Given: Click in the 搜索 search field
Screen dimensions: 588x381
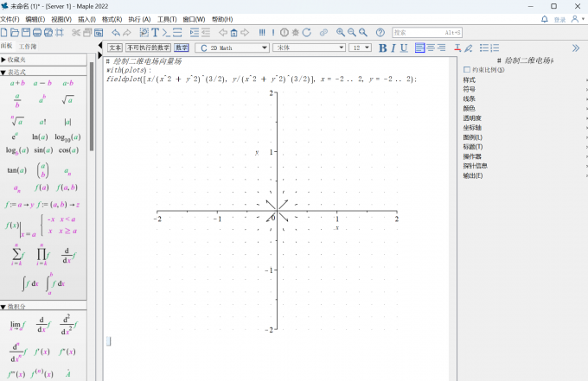Looking at the screenshot, I should [427, 33].
